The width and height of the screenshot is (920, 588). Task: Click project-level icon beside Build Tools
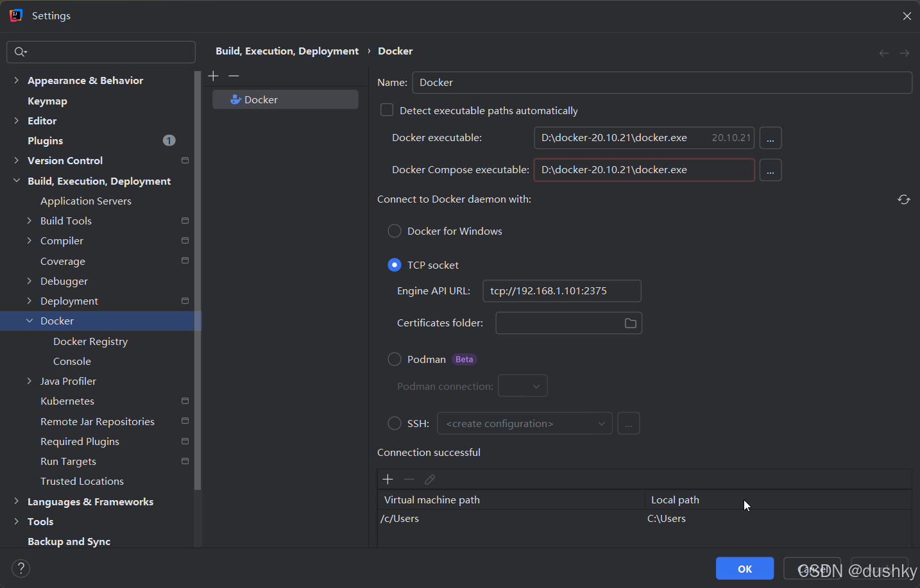[x=185, y=221]
